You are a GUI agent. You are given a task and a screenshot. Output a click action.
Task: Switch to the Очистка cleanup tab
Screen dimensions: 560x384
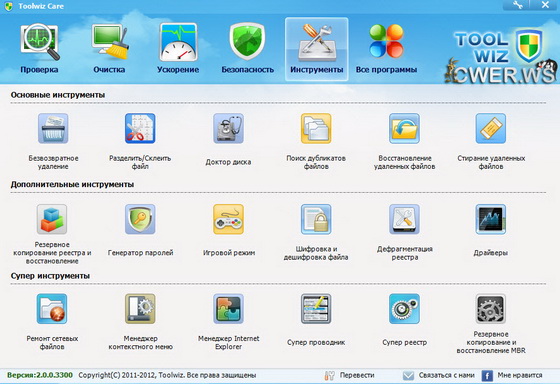109,48
